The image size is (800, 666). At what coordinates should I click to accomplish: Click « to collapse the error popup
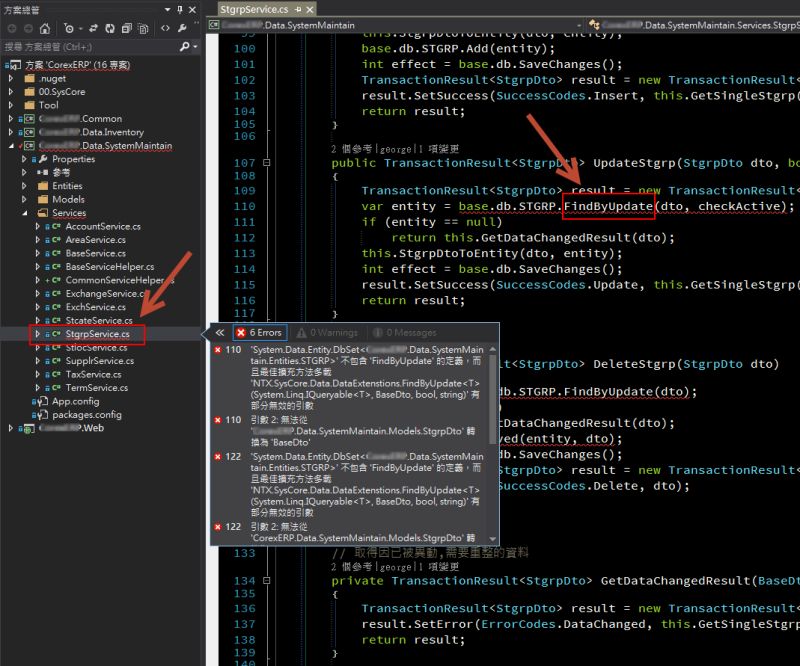click(x=220, y=332)
